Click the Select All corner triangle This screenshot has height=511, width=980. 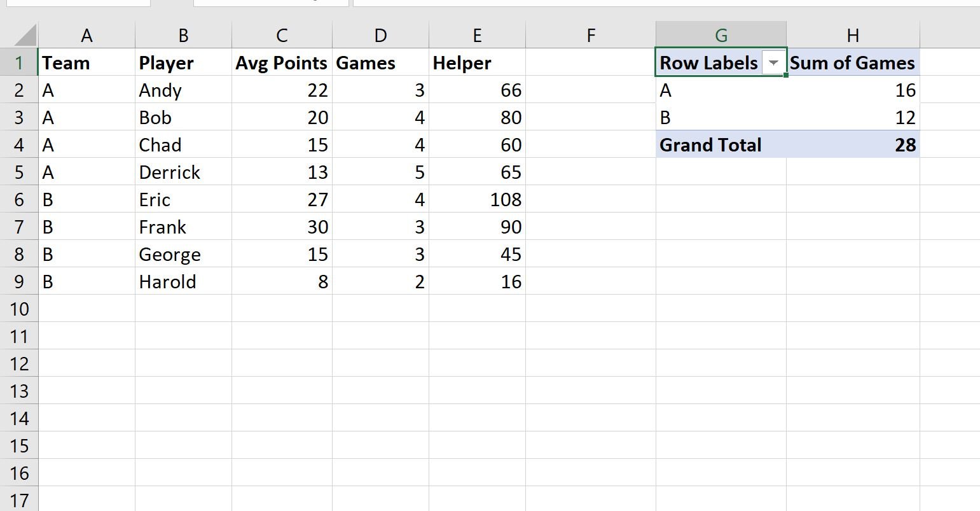click(x=25, y=35)
